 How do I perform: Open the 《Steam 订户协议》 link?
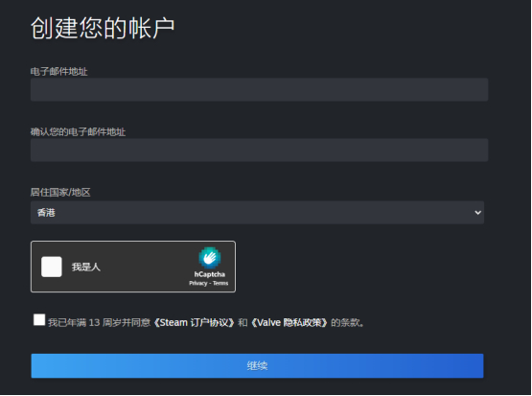coord(194,322)
